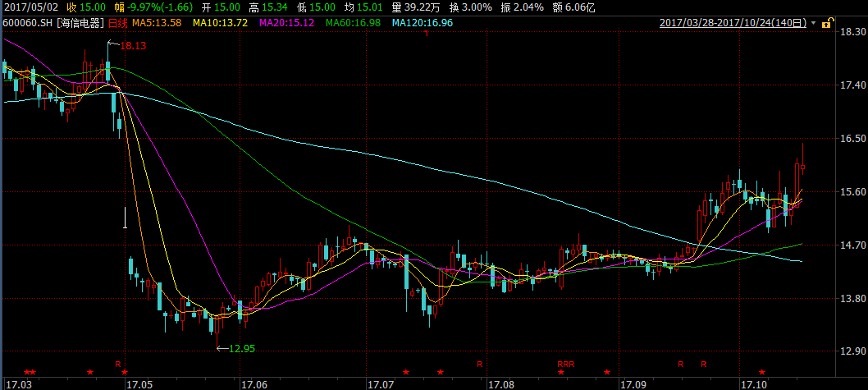Click the green 12.95 lowest price annotation
The height and width of the screenshot is (390, 868).
[242, 348]
